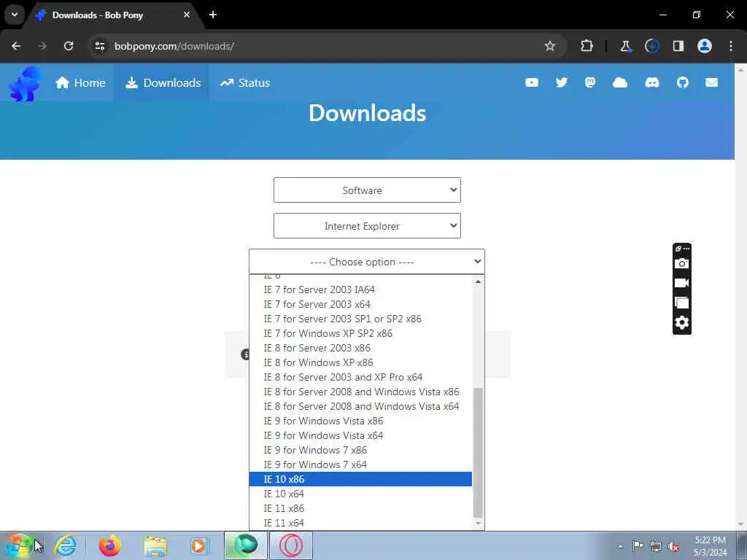
Task: Select IE 9 for Windows Vista x64
Action: click(360, 436)
